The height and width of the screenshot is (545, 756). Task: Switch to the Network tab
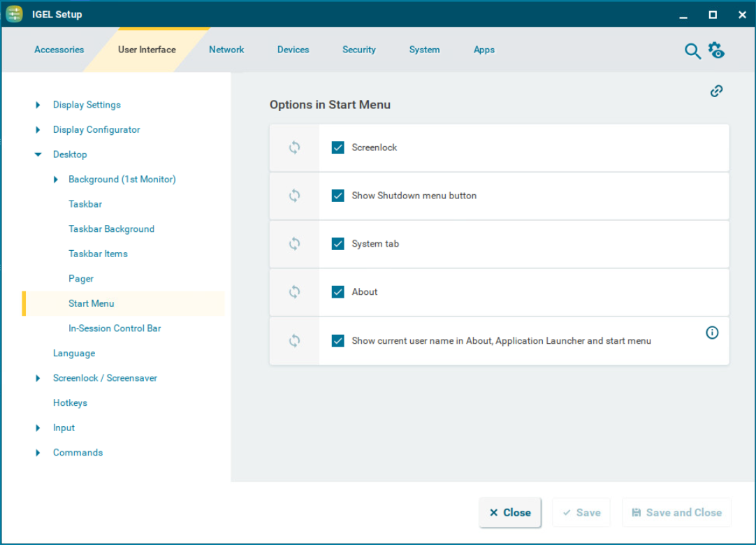[x=226, y=50]
